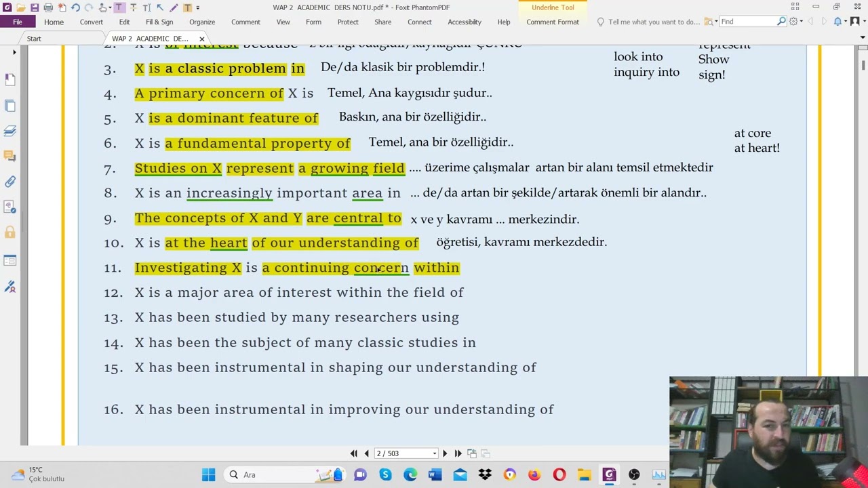
Task: Pick the Select Annotation arrow tool
Action: click(160, 7)
